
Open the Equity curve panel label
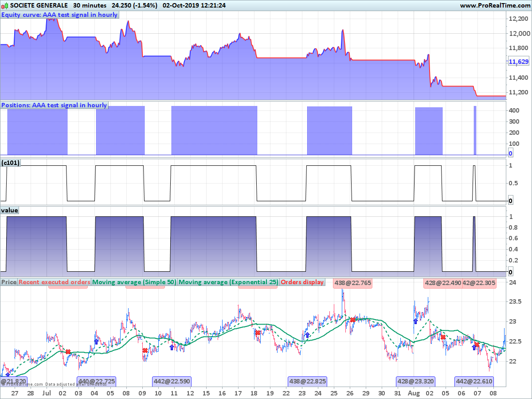pyautogui.click(x=60, y=15)
